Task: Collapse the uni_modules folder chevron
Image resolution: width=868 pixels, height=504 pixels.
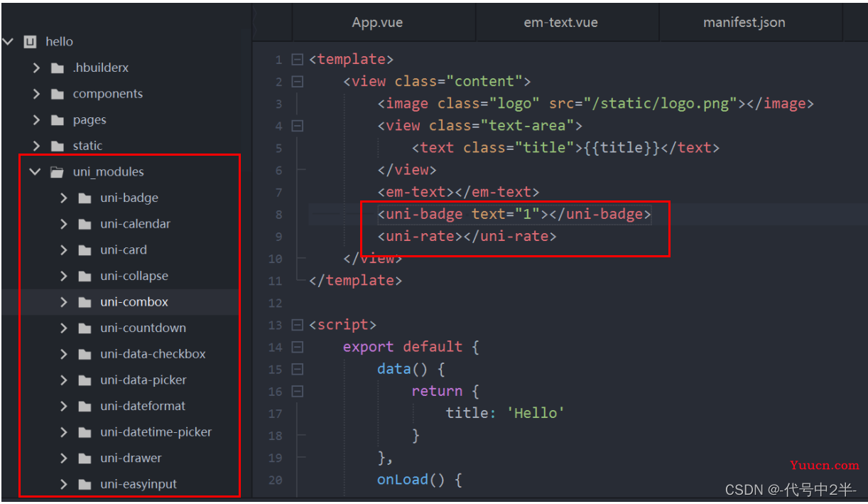Action: (x=36, y=172)
